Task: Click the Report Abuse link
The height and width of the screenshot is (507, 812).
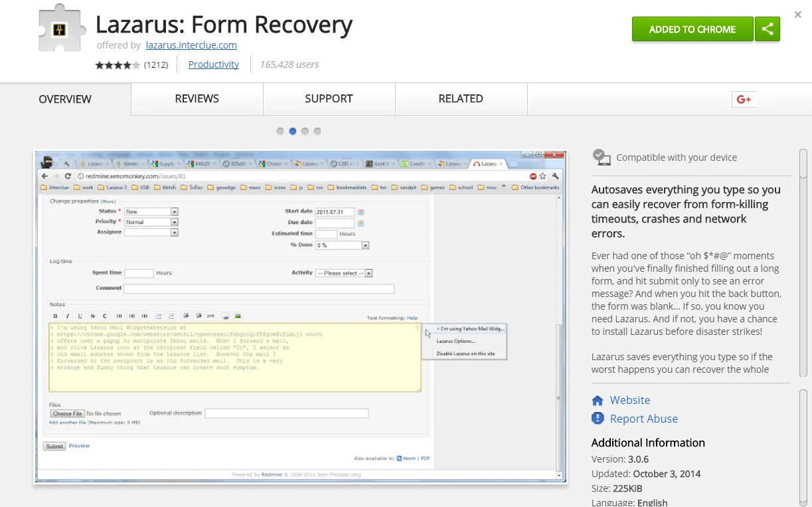Action: (644, 419)
